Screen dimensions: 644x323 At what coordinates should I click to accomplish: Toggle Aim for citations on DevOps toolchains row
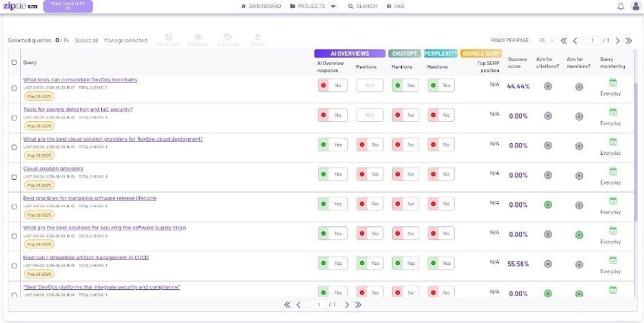point(548,86)
